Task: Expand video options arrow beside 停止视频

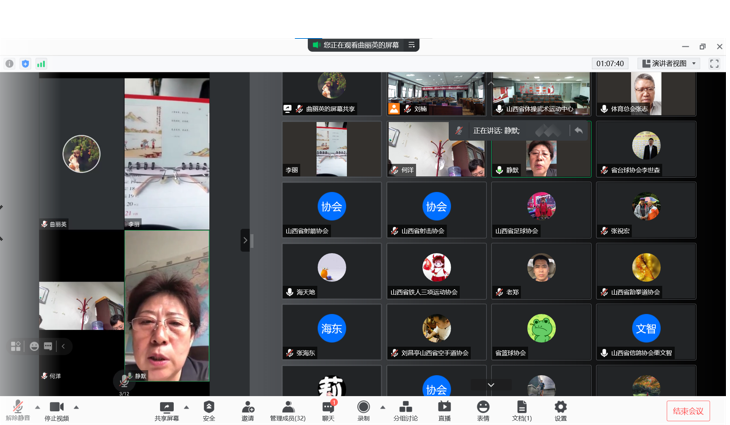Action: coord(76,407)
